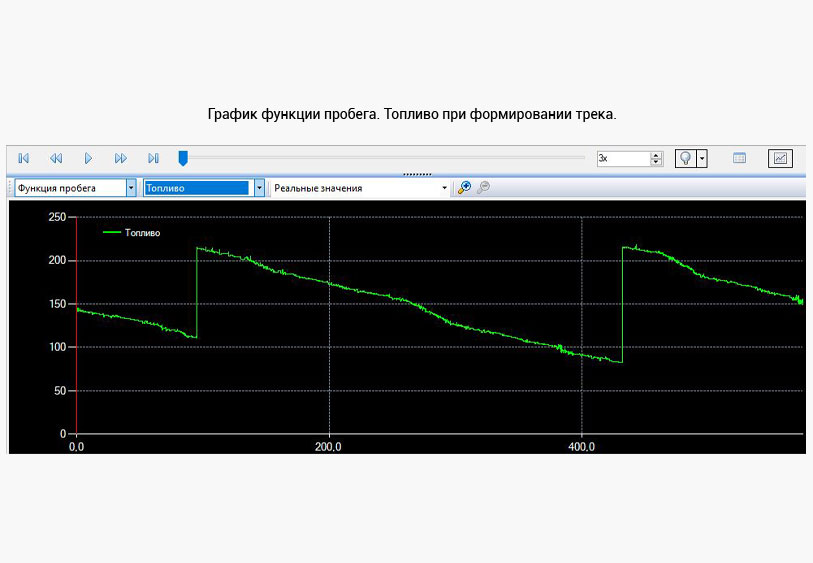Image resolution: width=813 pixels, height=563 pixels.
Task: Toggle the light bulb button
Action: pyautogui.click(x=686, y=158)
